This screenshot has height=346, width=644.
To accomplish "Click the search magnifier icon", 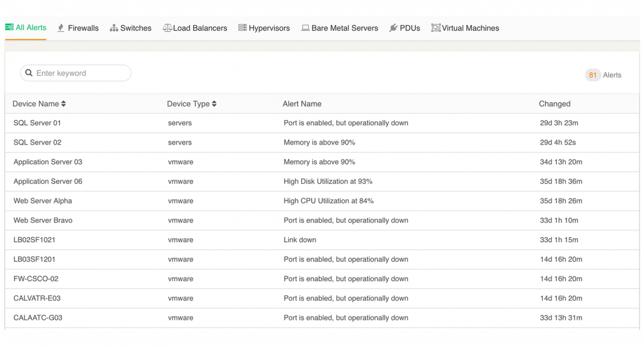I will (29, 73).
